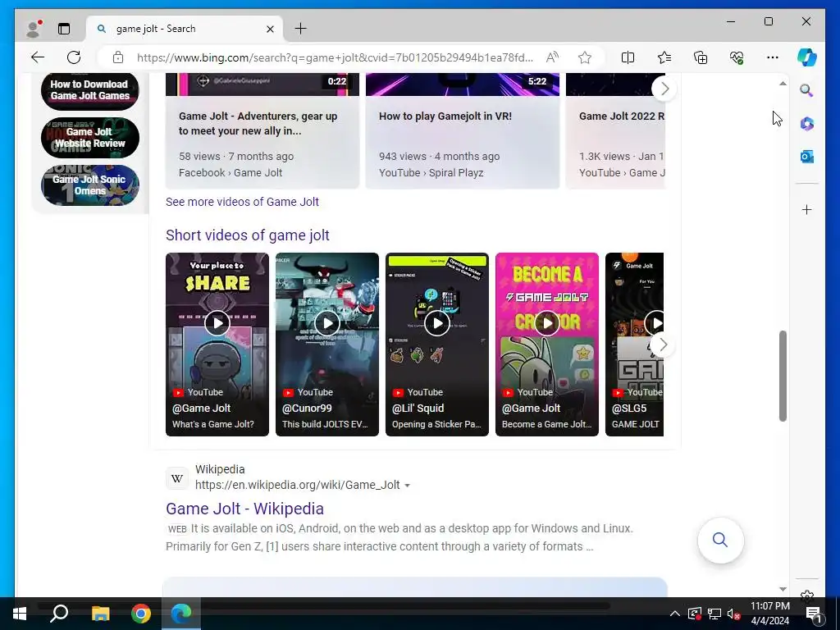
Task: Play @Cunor99 This build JOLTS short
Action: [x=326, y=345]
